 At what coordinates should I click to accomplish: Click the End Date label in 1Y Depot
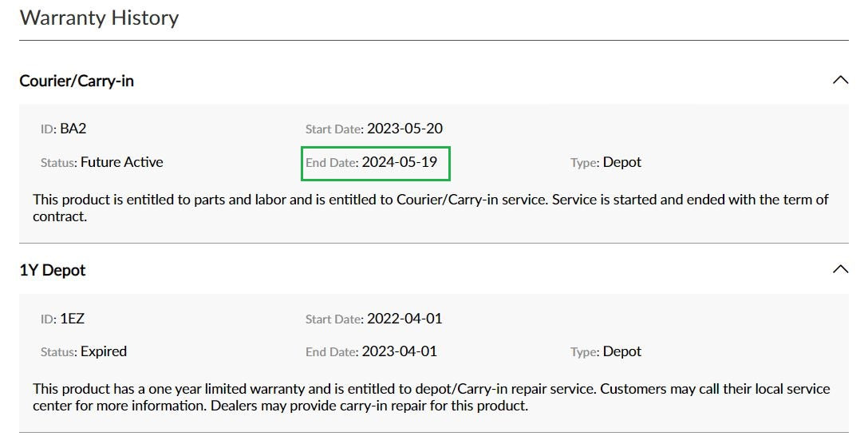click(x=332, y=352)
